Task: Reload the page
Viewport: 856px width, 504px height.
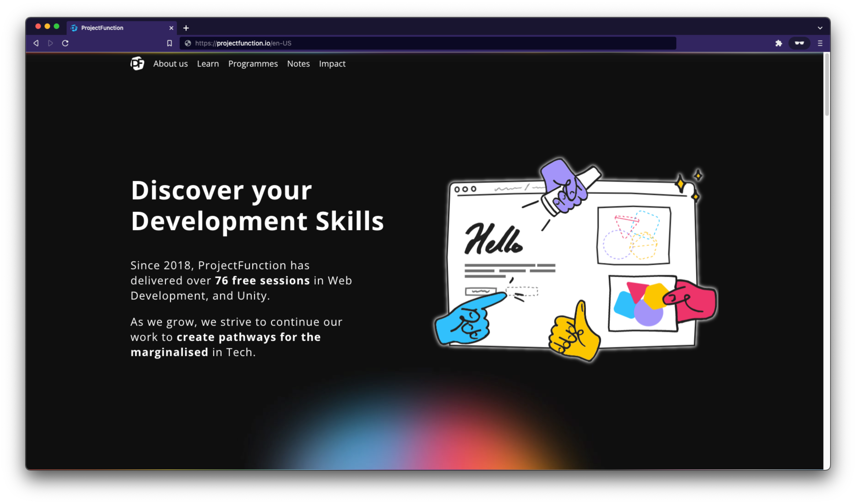Action: click(x=65, y=43)
